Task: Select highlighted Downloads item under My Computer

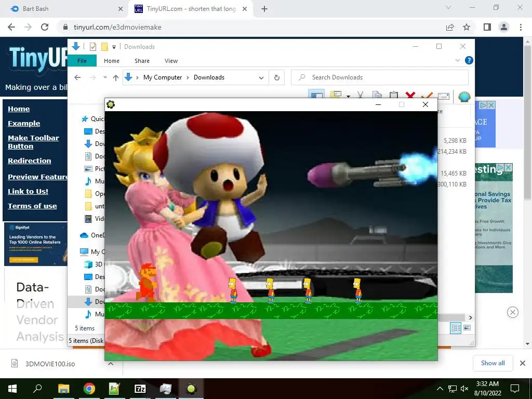Action: pyautogui.click(x=86, y=302)
